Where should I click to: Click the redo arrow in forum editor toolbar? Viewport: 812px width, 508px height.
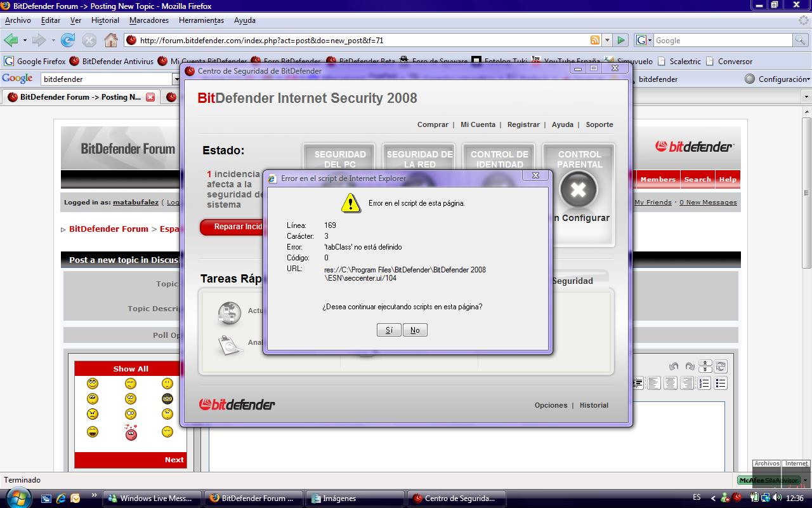click(x=690, y=366)
